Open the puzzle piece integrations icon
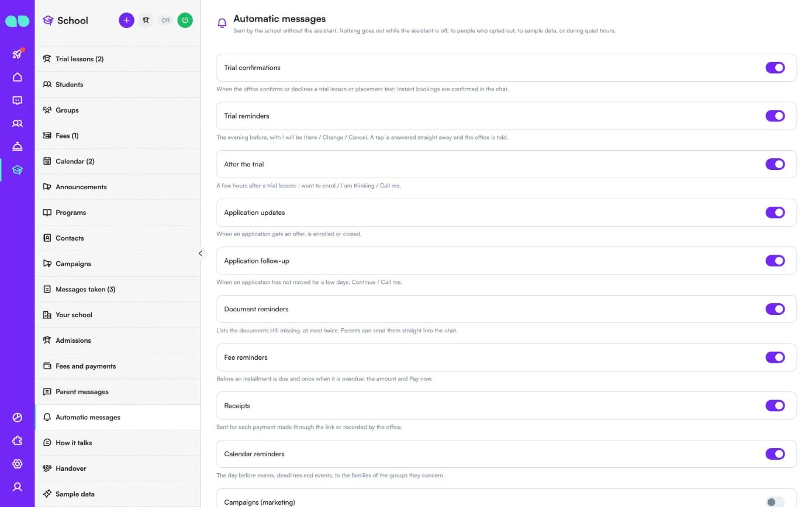The width and height of the screenshot is (812, 507). [x=18, y=440]
